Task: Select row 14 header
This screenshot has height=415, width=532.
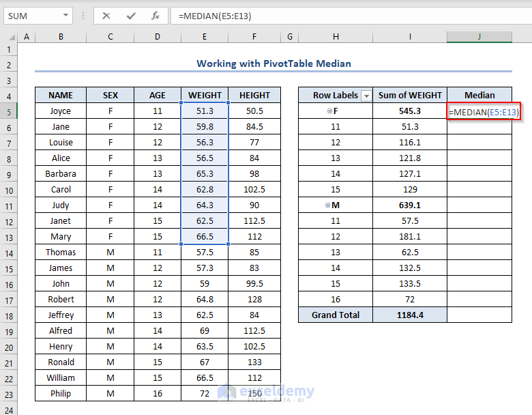Action: click(9, 253)
